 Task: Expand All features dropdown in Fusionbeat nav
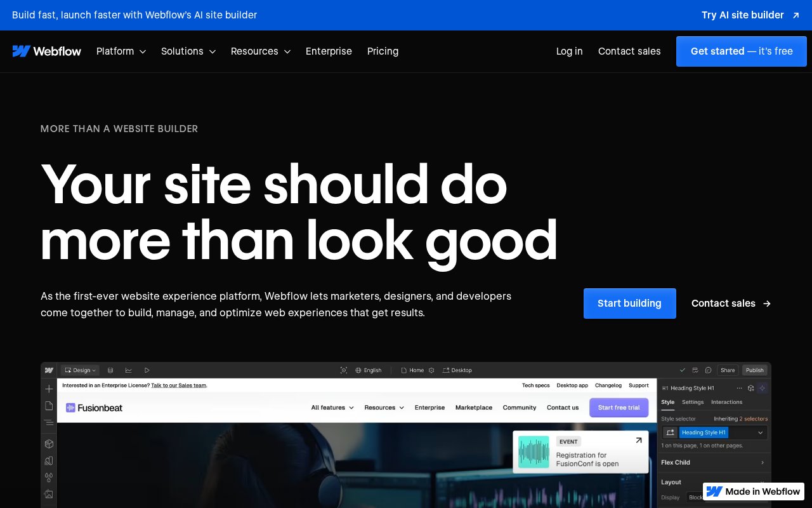pos(332,408)
